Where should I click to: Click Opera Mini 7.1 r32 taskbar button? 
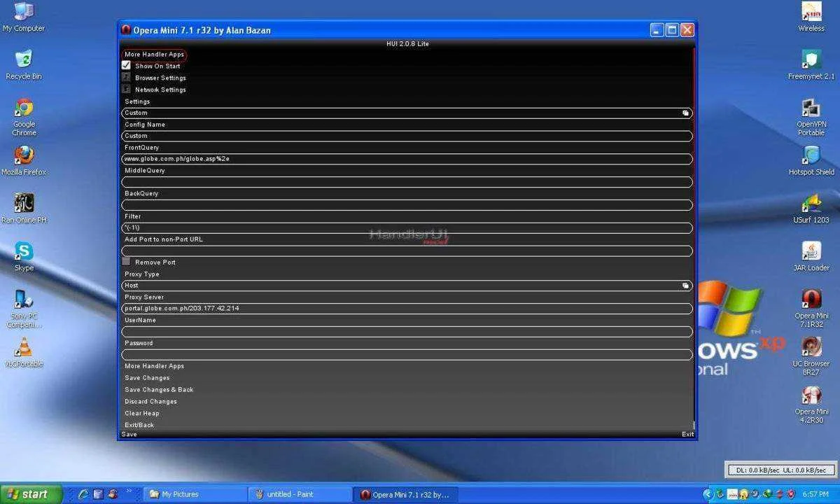[x=406, y=494]
